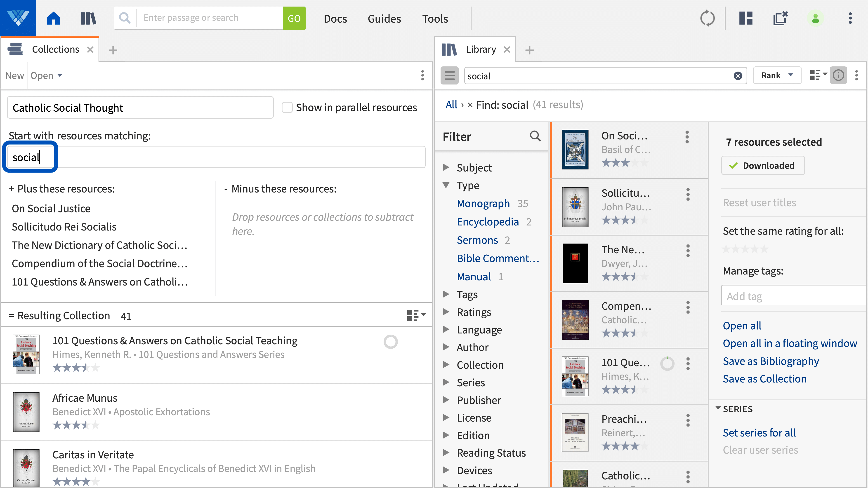Screen dimensions: 868x488
Task: Click the Verbum logo icon
Action: coord(18,18)
